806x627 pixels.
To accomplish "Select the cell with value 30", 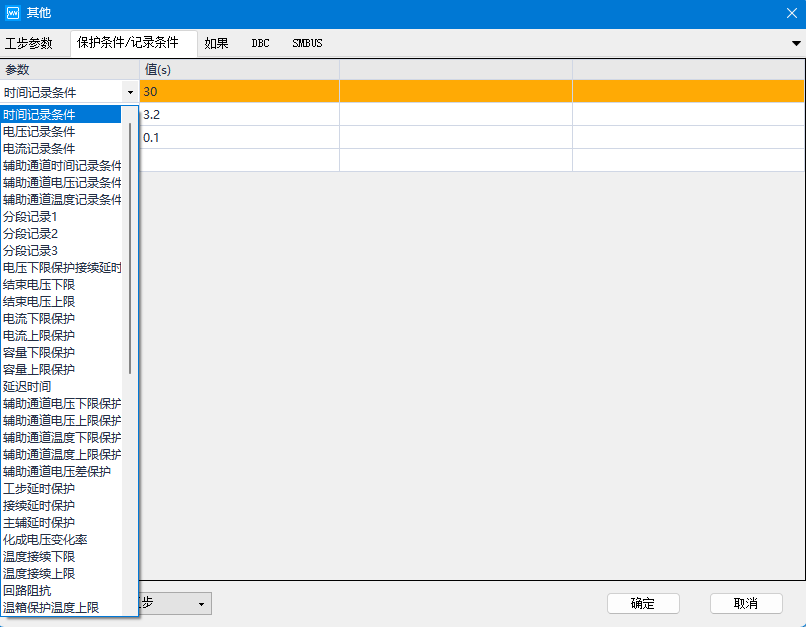I will [240, 91].
